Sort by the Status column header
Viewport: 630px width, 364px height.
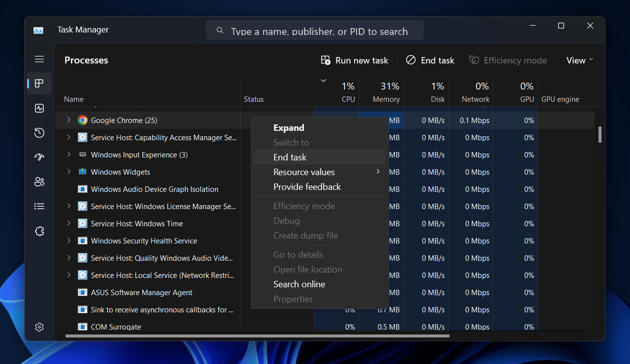coord(277,91)
